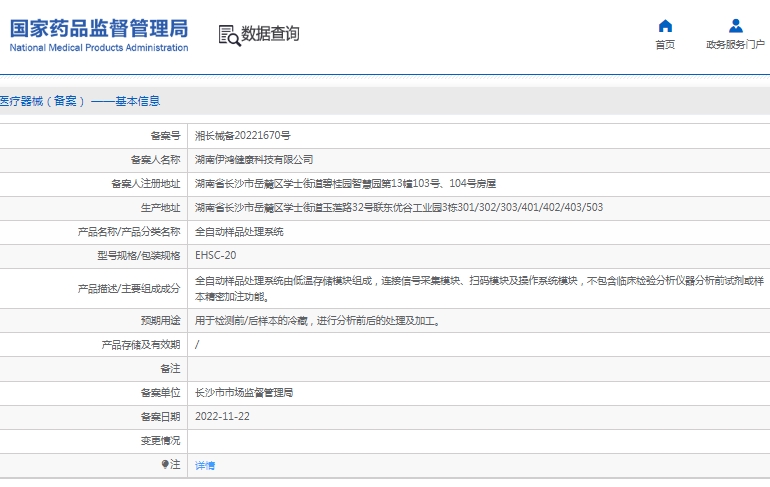Select filing authority 长沙市市场监督管理局
The image size is (770, 487).
(x=244, y=393)
